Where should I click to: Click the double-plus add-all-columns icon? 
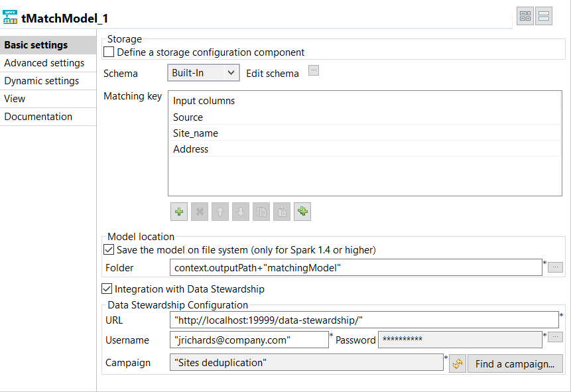point(302,212)
